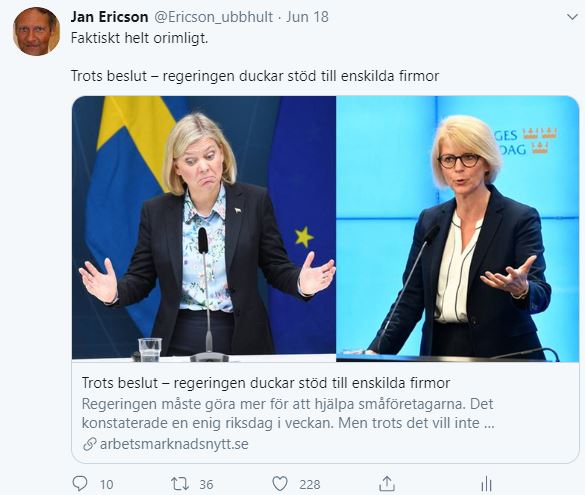The image size is (585, 495).
Task: Open the link card headline Trots beslut
Action: pyautogui.click(x=266, y=383)
